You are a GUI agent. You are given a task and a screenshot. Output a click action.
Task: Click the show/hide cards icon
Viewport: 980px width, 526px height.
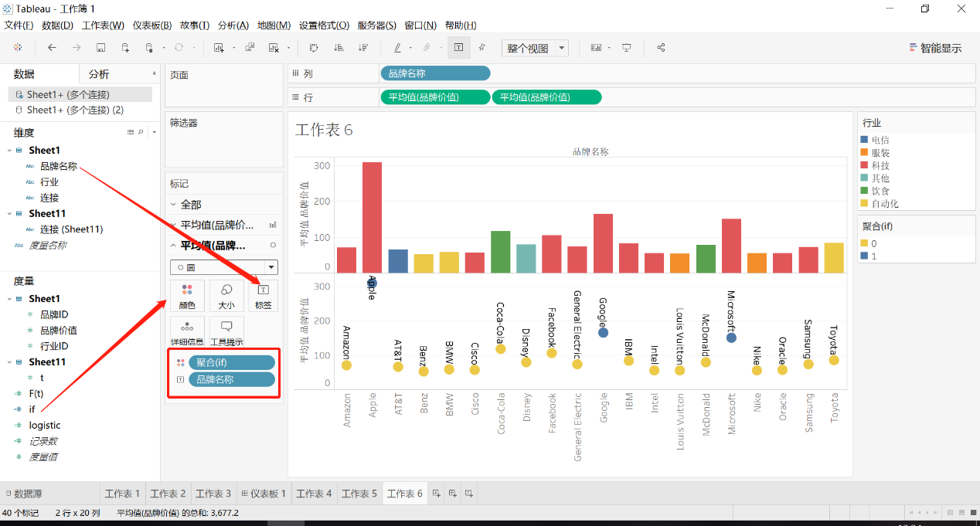pos(596,48)
